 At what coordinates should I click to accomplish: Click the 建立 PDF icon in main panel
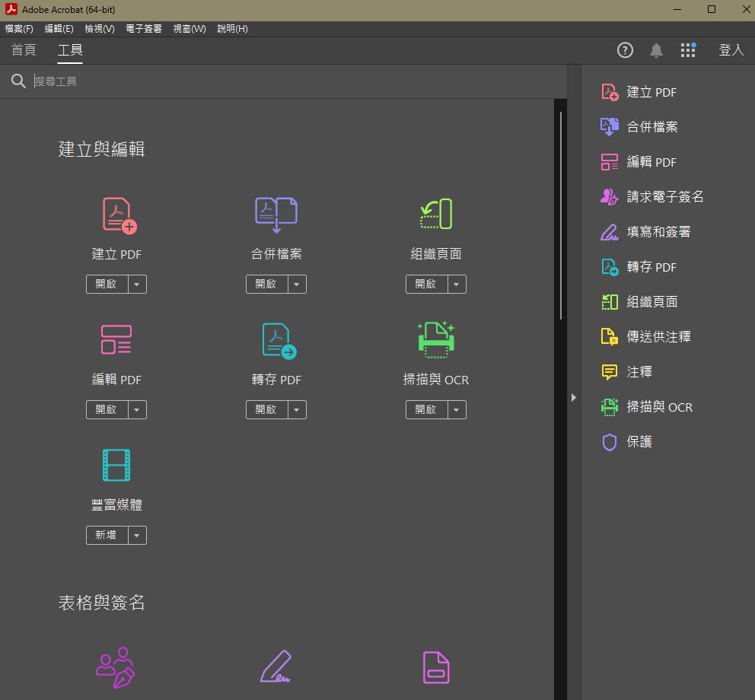point(119,215)
